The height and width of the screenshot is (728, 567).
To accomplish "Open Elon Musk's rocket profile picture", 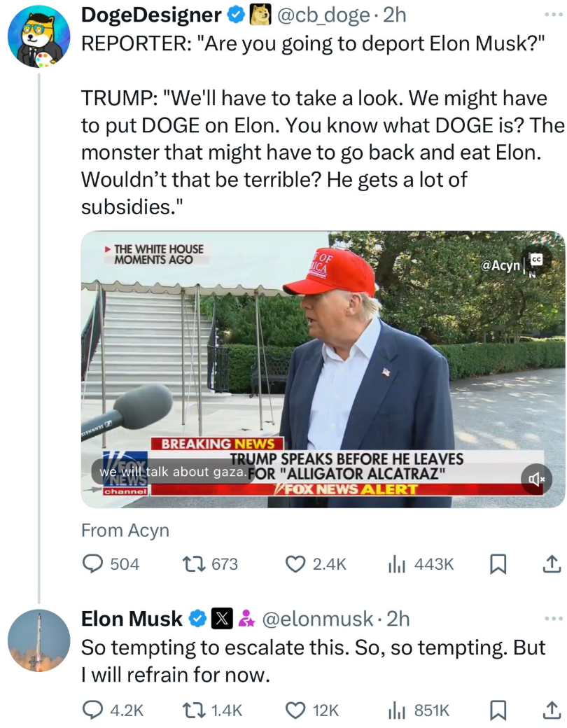I will tap(39, 640).
